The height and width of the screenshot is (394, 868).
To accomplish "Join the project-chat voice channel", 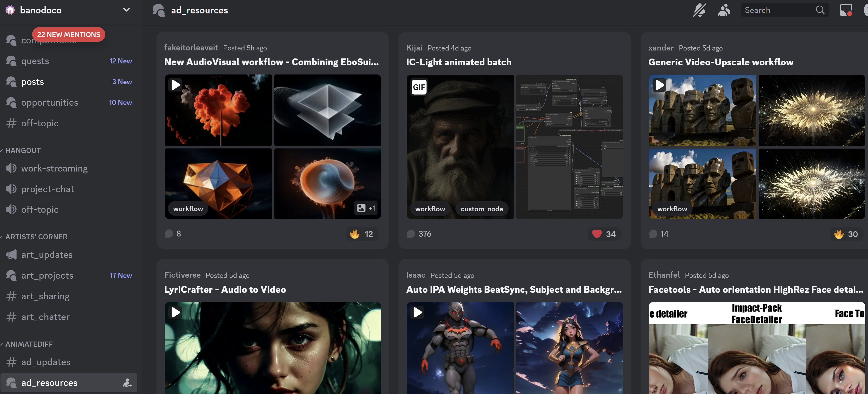I will (x=69, y=189).
